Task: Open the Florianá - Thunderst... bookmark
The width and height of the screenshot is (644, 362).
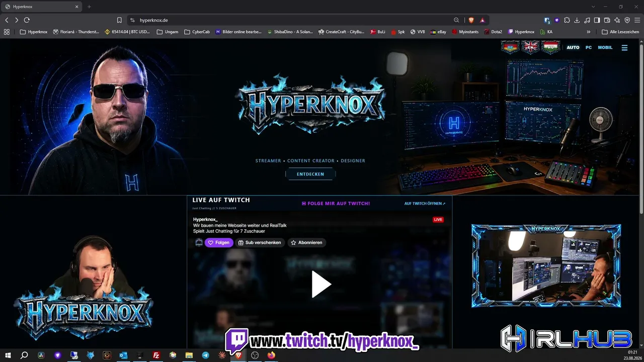Action: pyautogui.click(x=76, y=32)
